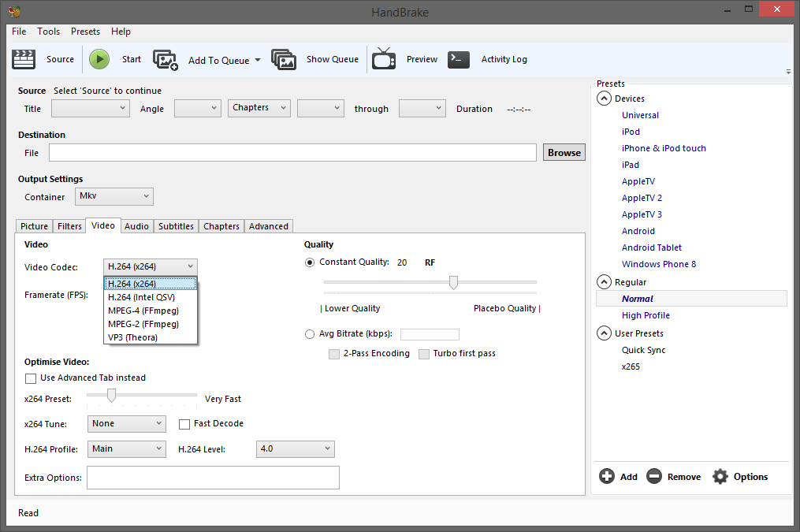Toggle the Fast Decode checkbox
The height and width of the screenshot is (532, 800).
[184, 424]
